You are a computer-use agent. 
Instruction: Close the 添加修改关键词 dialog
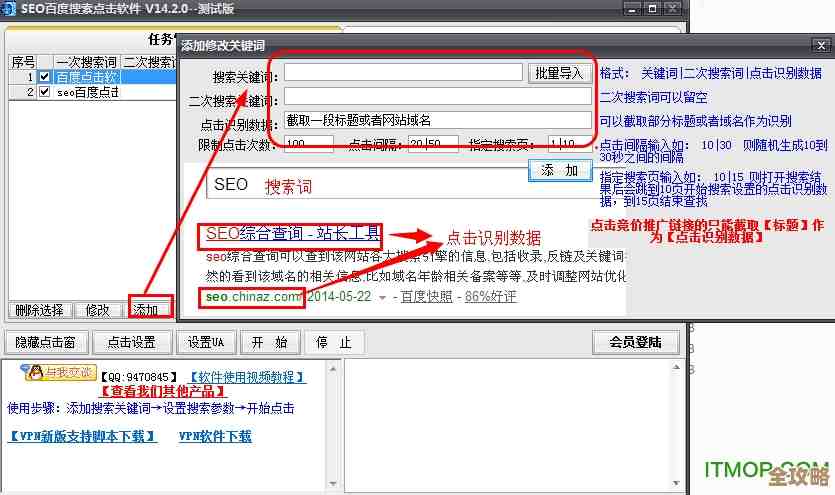click(821, 45)
